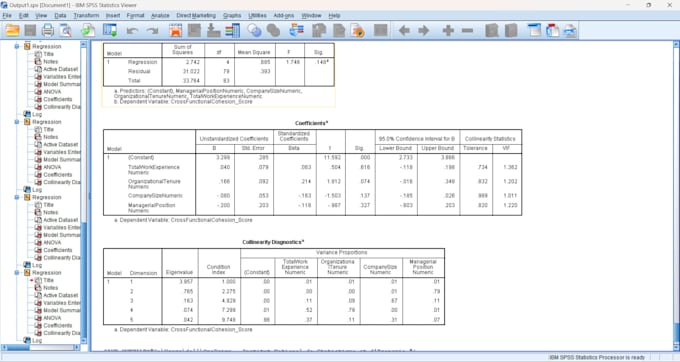Collapse the topmost Regression node in outline
Viewport: 680px width, 362px height.
click(17, 46)
